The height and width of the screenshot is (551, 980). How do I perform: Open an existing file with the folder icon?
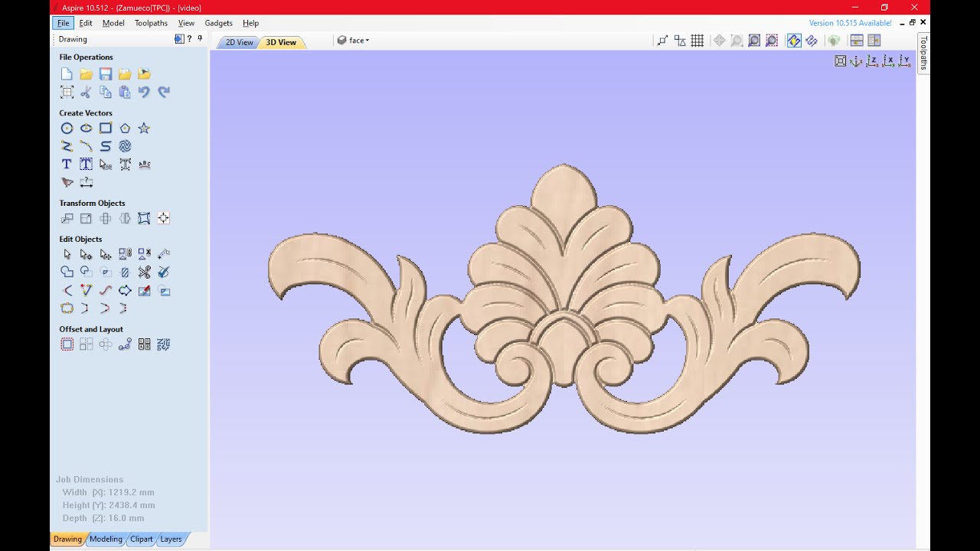point(86,74)
